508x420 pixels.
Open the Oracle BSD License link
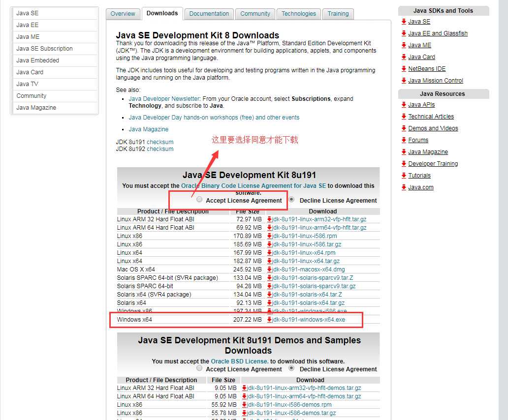(x=240, y=361)
